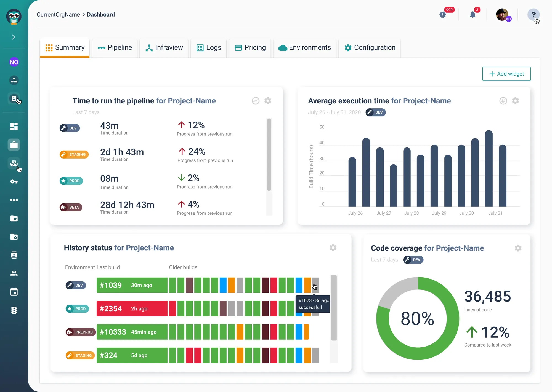This screenshot has height=392, width=552.
Task: Open STAGING last build #324
Action: pyautogui.click(x=132, y=355)
